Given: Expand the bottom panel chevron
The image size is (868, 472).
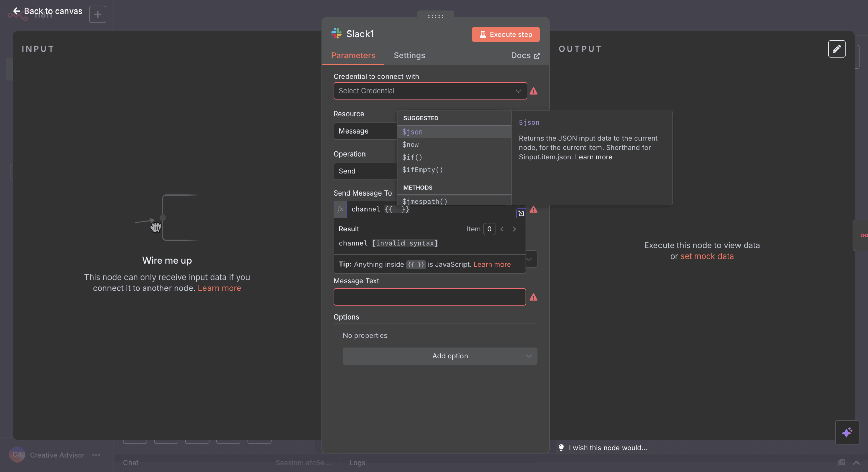Looking at the screenshot, I should (x=856, y=463).
